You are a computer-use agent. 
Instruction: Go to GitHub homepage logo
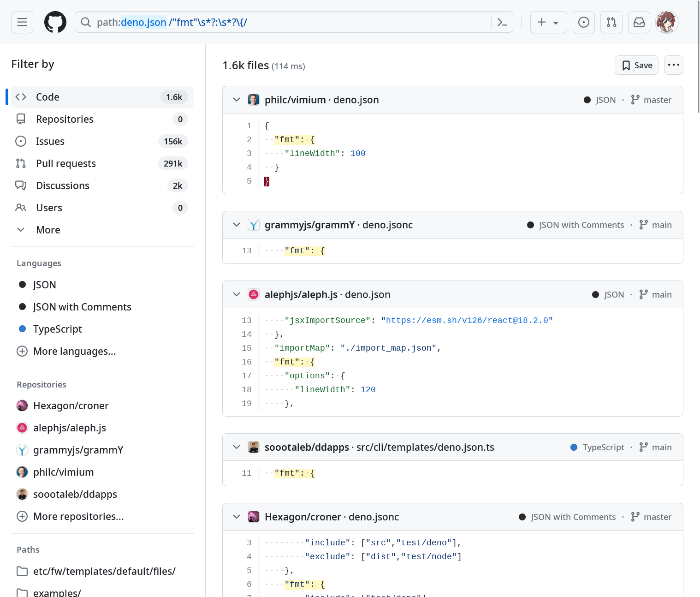tap(55, 22)
